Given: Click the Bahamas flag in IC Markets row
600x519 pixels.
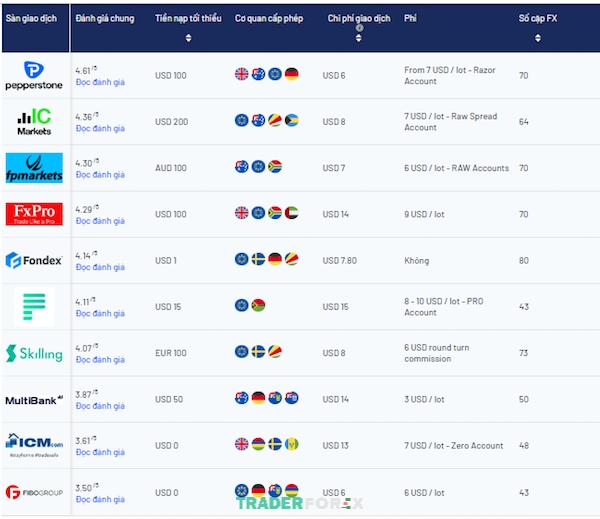Looking at the screenshot, I should (x=292, y=120).
